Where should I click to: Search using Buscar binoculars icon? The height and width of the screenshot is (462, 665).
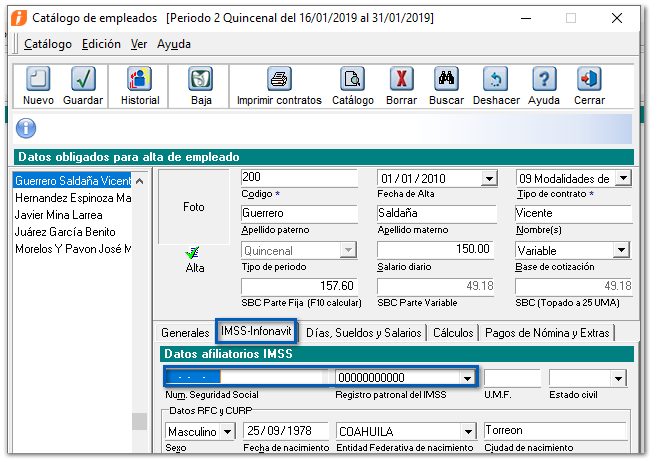(446, 80)
